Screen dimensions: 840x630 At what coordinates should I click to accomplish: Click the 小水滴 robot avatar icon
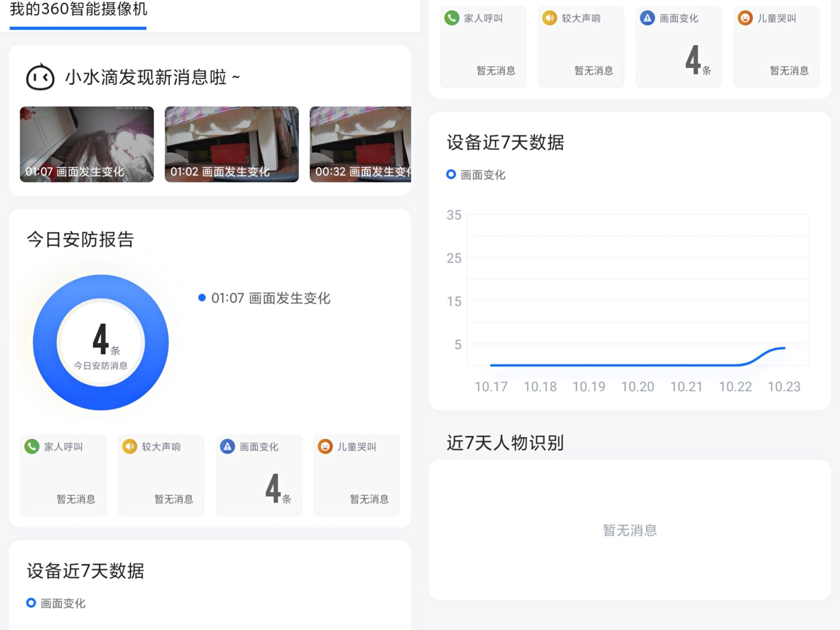point(38,75)
